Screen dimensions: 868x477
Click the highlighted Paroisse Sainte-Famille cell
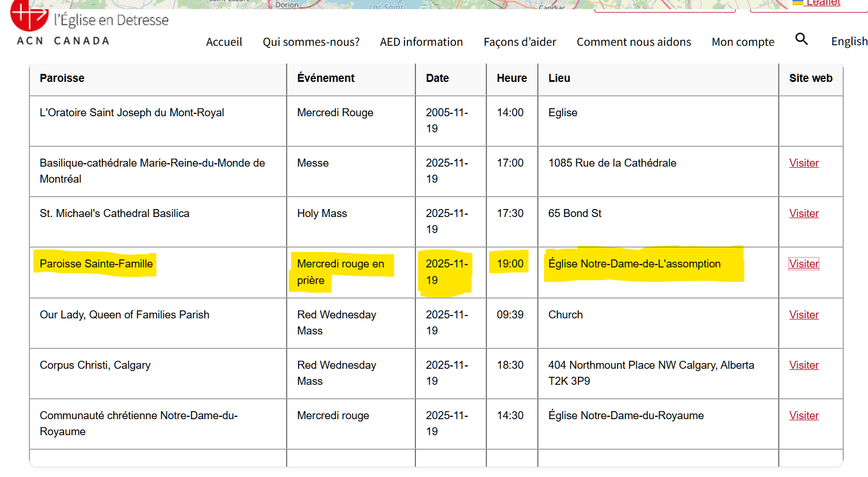(x=96, y=264)
